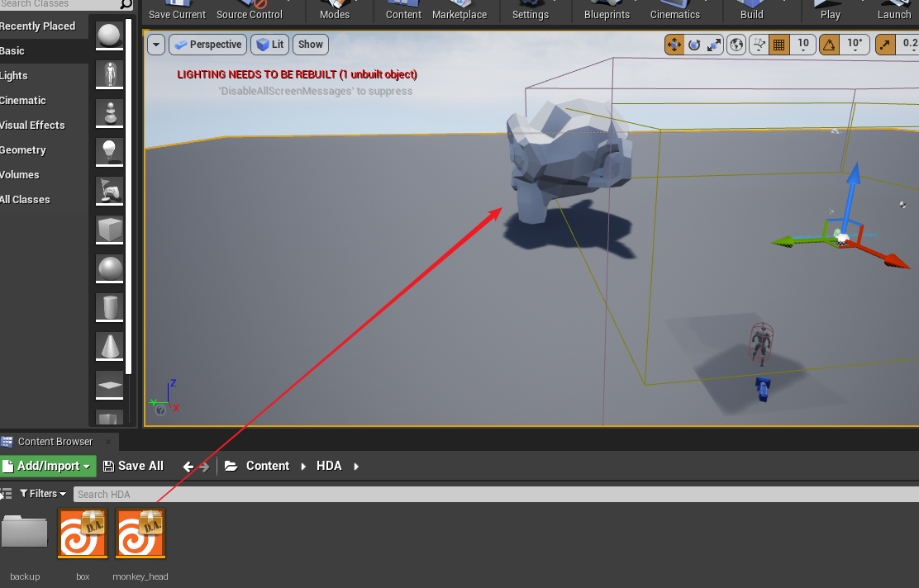The image size is (919, 588).
Task: Close the Content Browser tab
Action: (107, 442)
